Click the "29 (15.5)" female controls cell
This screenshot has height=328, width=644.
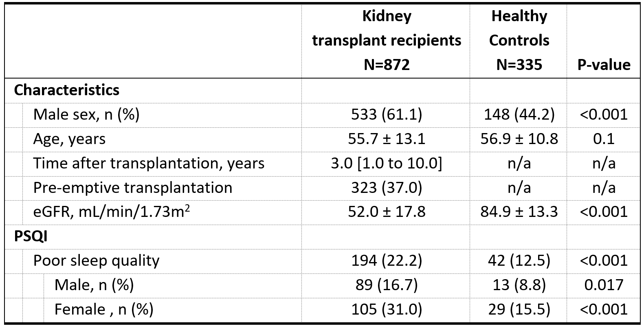pyautogui.click(x=519, y=309)
